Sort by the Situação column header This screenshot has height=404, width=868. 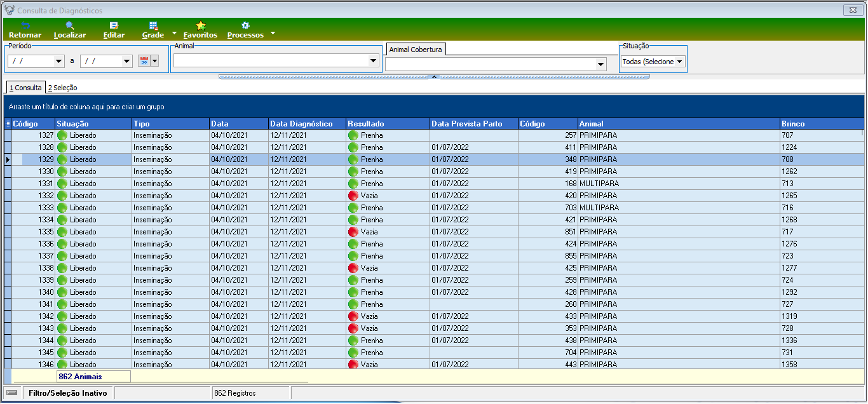click(x=93, y=124)
